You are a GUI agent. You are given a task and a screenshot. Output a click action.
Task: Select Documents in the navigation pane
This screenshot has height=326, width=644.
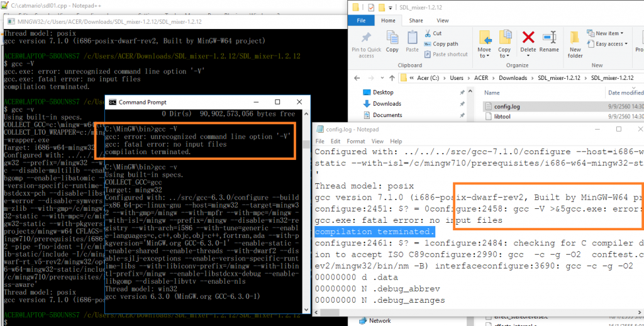[x=387, y=115]
